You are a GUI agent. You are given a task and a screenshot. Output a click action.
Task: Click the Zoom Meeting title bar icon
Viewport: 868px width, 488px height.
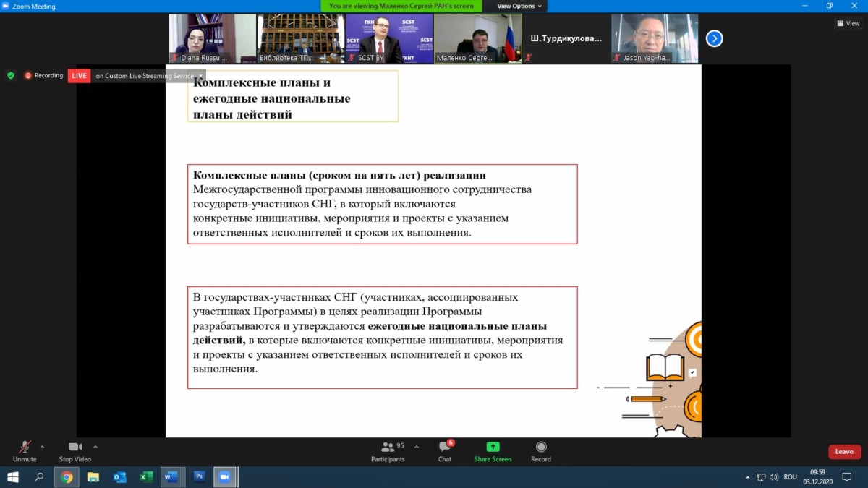pos(6,6)
